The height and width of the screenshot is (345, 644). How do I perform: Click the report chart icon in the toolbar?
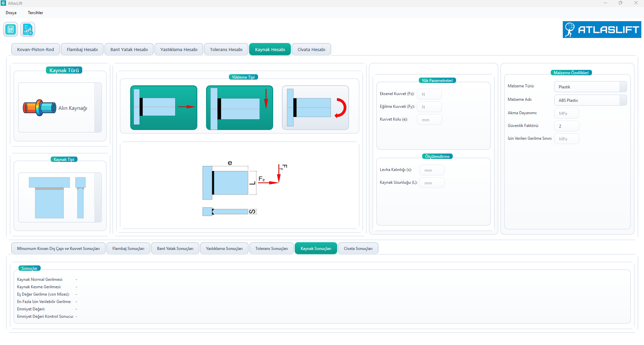click(28, 30)
